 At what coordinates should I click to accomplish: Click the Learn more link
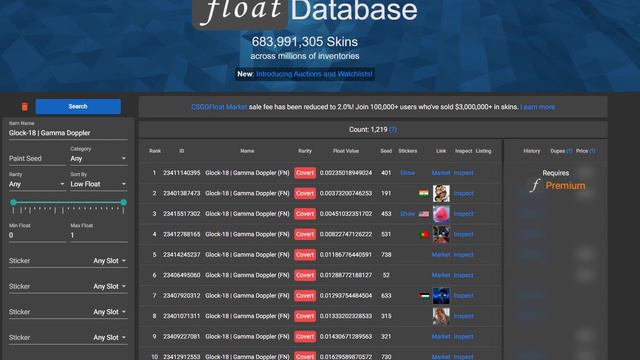pyautogui.click(x=537, y=107)
